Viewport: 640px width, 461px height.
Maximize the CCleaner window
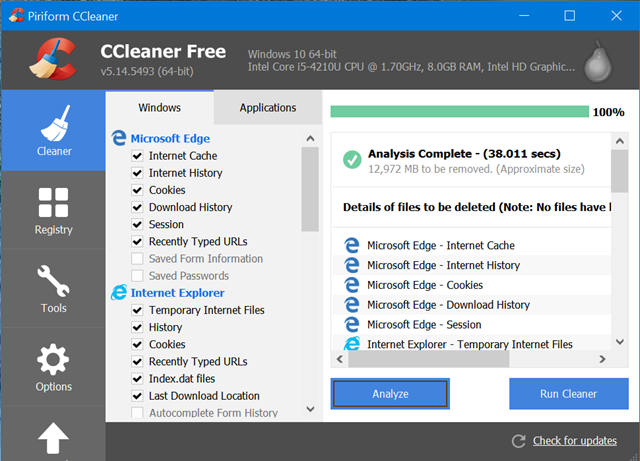pyautogui.click(x=569, y=16)
